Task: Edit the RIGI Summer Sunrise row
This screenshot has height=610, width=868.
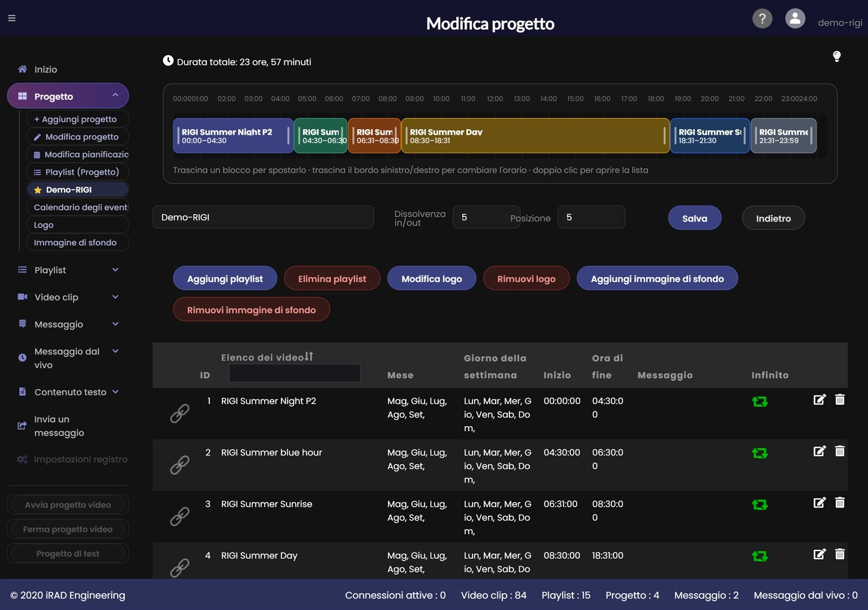Action: pos(820,503)
